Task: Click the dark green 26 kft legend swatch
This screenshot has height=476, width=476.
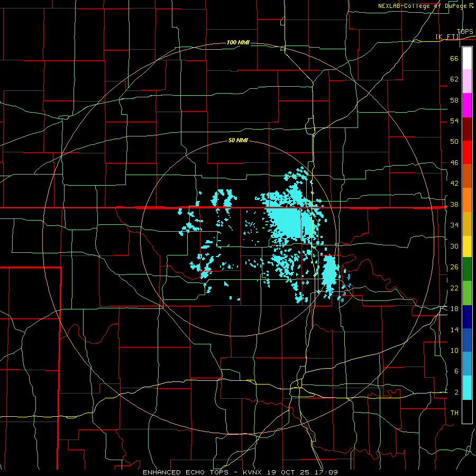Action: [467, 269]
